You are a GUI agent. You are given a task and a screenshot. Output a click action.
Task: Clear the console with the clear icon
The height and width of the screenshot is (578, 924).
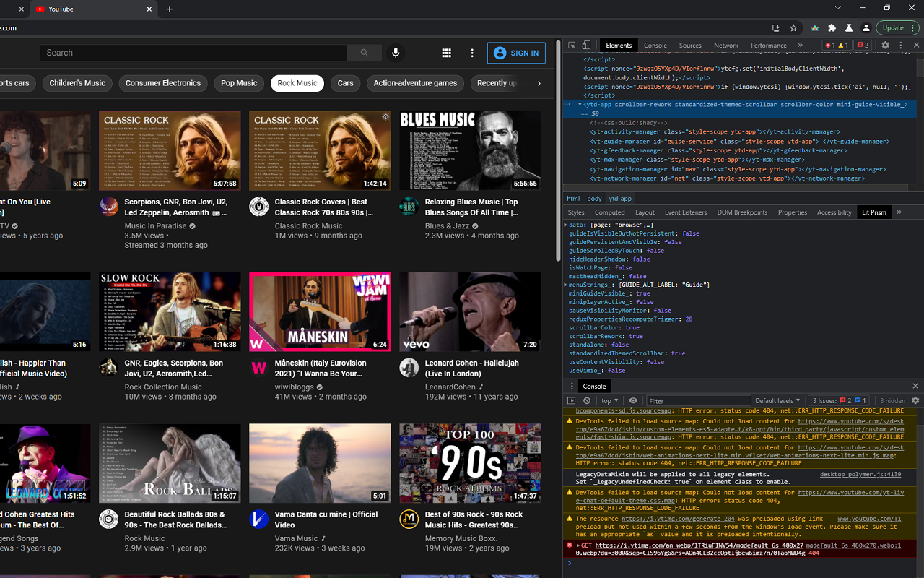pyautogui.click(x=587, y=400)
